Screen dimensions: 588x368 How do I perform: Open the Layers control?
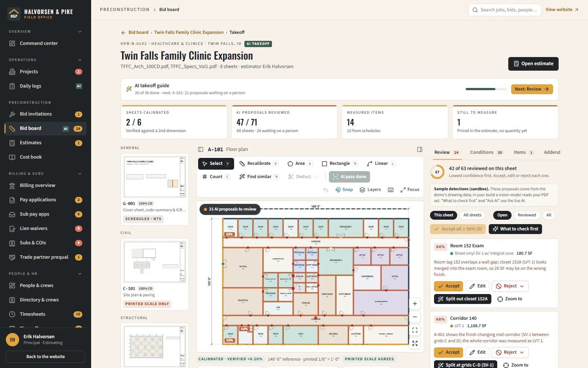click(x=370, y=190)
